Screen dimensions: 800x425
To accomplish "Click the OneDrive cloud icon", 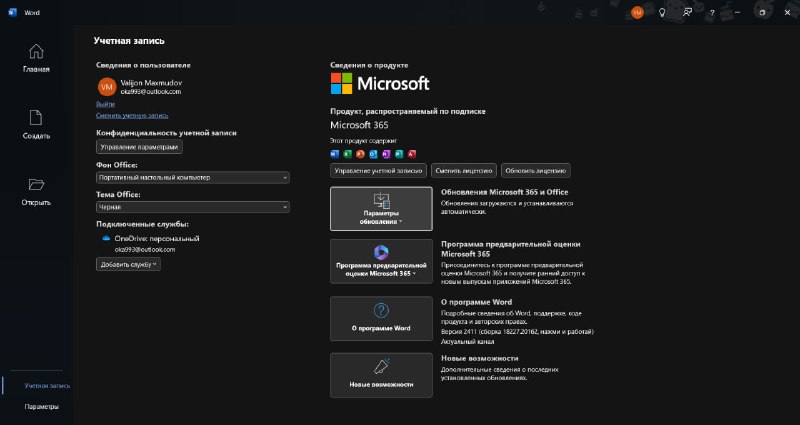I will tap(106, 238).
